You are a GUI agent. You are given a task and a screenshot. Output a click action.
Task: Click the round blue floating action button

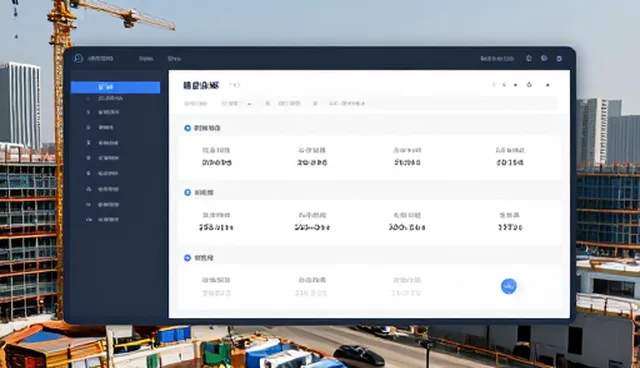[509, 286]
